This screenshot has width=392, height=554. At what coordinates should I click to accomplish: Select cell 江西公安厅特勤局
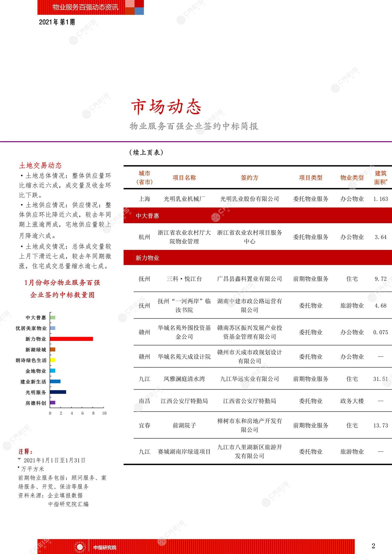click(184, 401)
